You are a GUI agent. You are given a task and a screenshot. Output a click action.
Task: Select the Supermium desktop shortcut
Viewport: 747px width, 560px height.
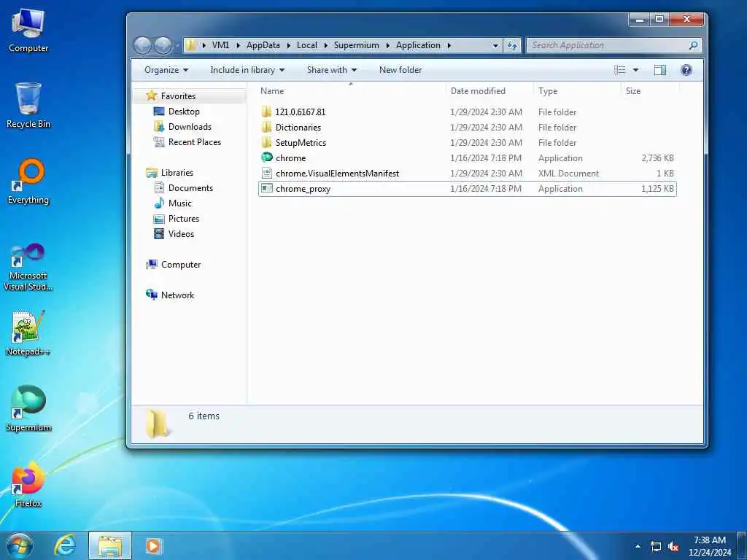28,408
